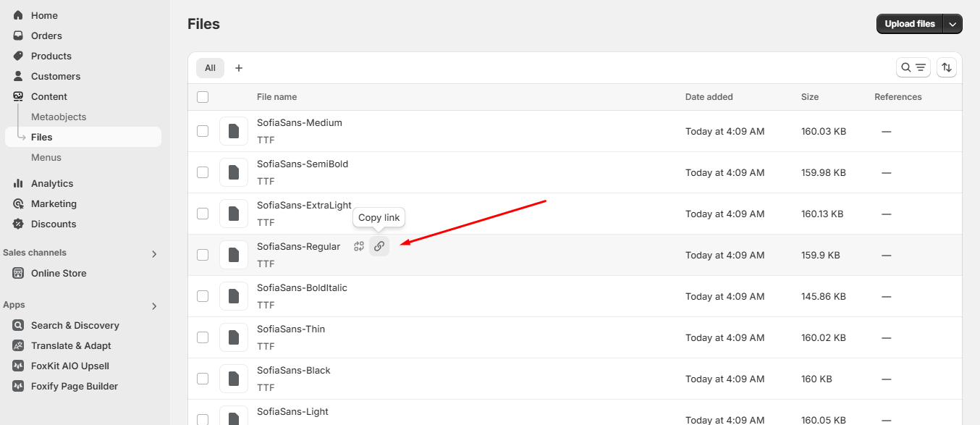Click SofiaSans-BoldItalic file thumbnail icon
This screenshot has width=980, height=425.
(x=234, y=296)
